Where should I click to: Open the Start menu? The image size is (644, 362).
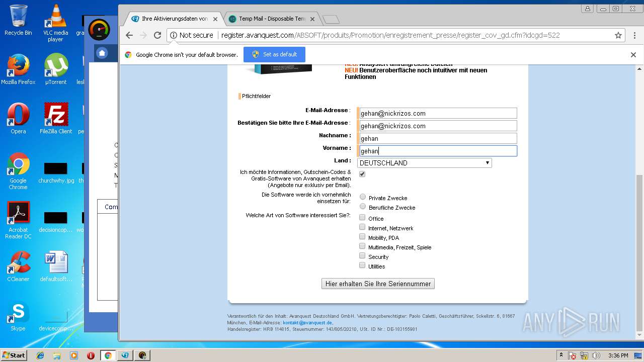[14, 355]
